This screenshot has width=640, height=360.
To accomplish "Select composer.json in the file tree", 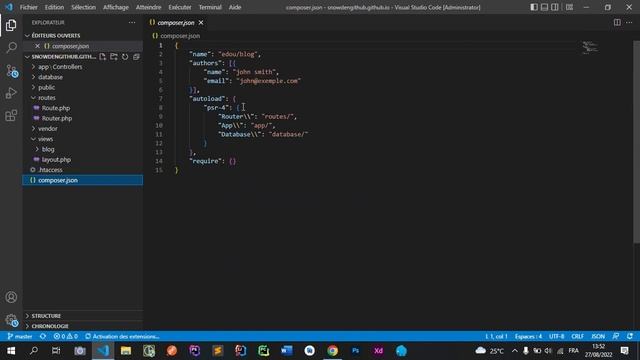I will [82, 180].
